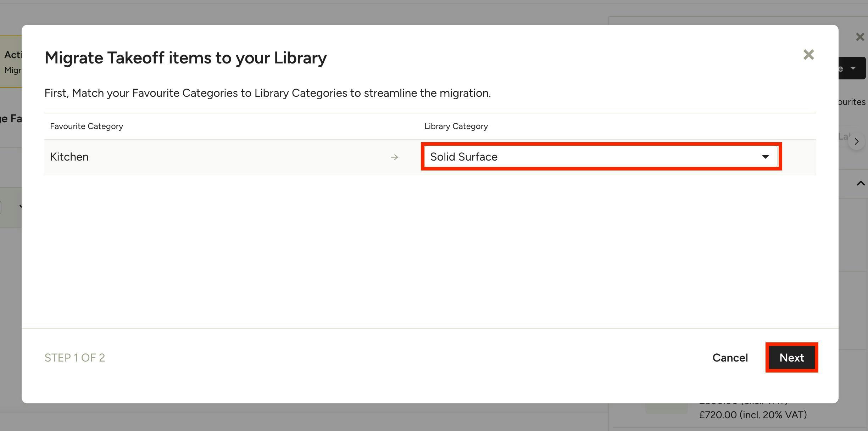Close the Migrate Takeoff items dialog
The width and height of the screenshot is (868, 431).
point(808,55)
